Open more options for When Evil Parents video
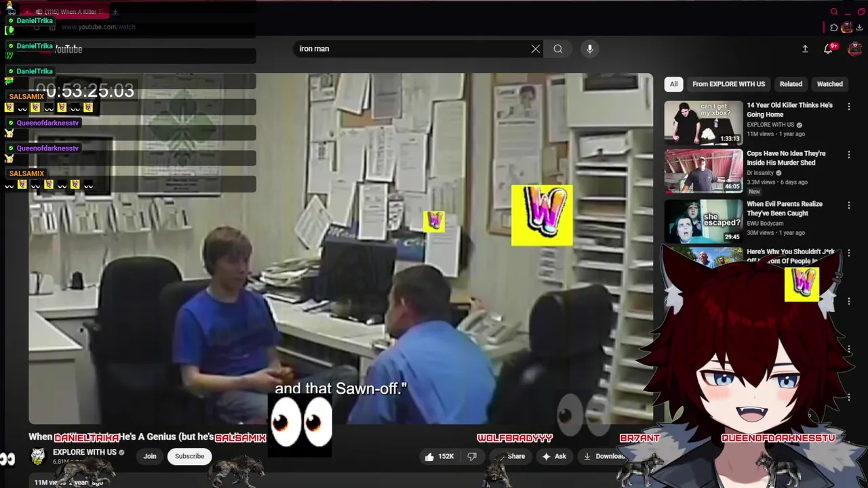 pyautogui.click(x=848, y=205)
